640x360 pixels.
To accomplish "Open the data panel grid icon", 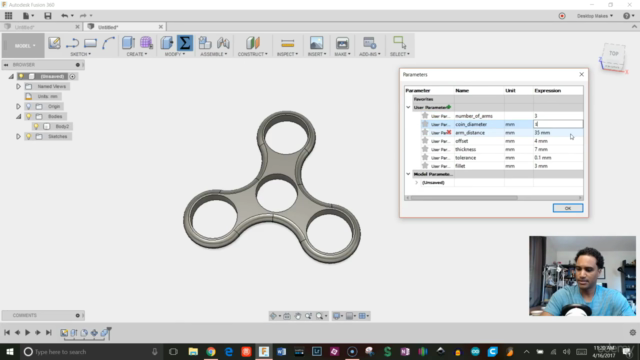I will tap(8, 16).
